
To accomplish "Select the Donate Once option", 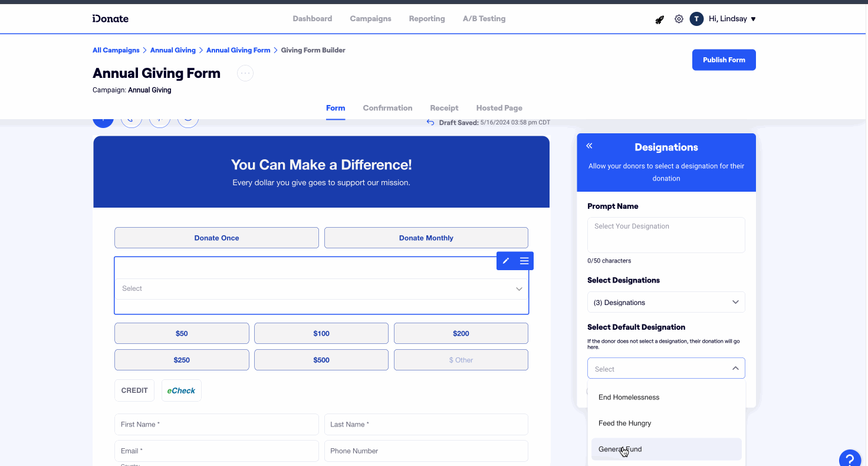I will tap(216, 238).
